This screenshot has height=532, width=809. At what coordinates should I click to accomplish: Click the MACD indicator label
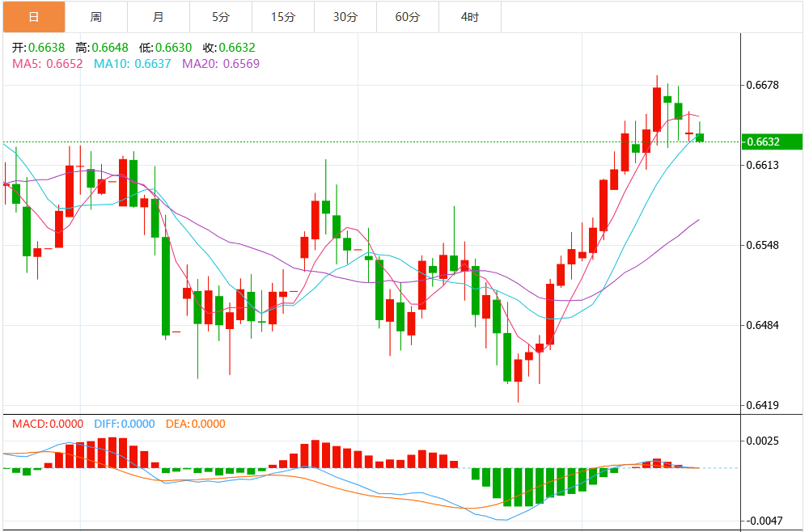(46, 424)
